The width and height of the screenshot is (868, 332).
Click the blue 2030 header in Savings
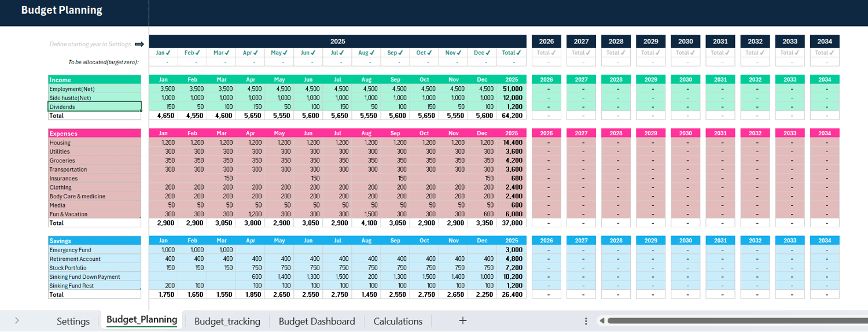(x=686, y=241)
